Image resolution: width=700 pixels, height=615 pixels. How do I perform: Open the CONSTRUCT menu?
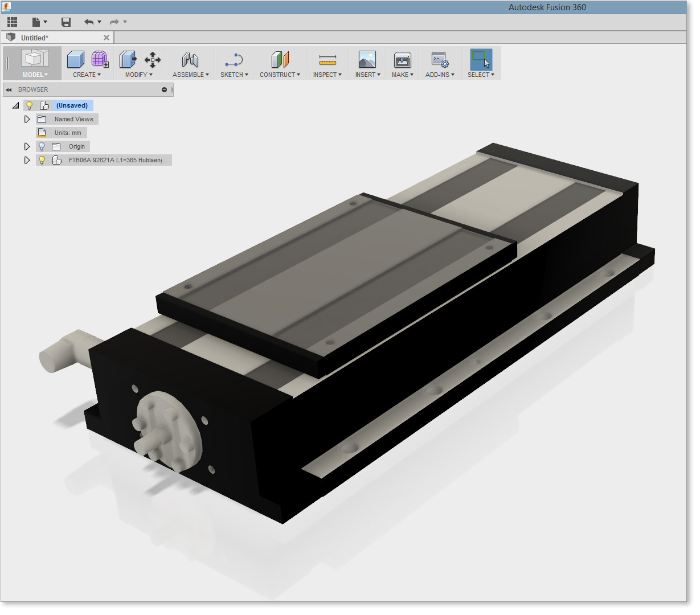coord(280,75)
